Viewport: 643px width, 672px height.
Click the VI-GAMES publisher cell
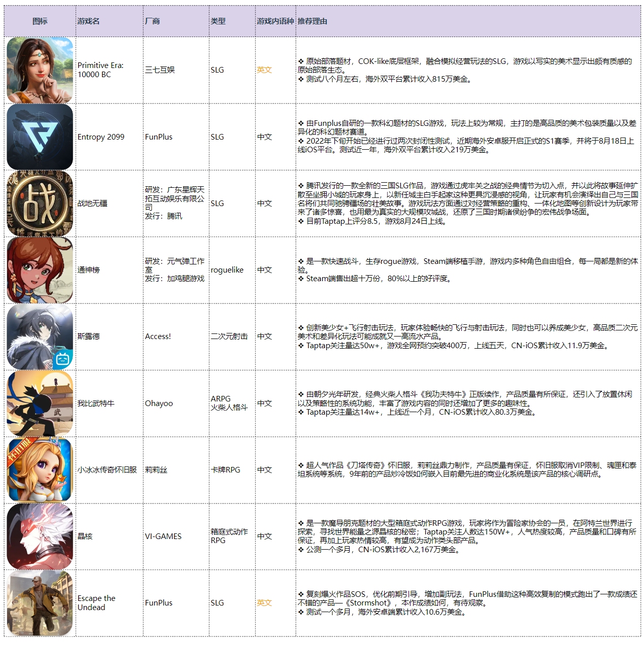pyautogui.click(x=163, y=536)
